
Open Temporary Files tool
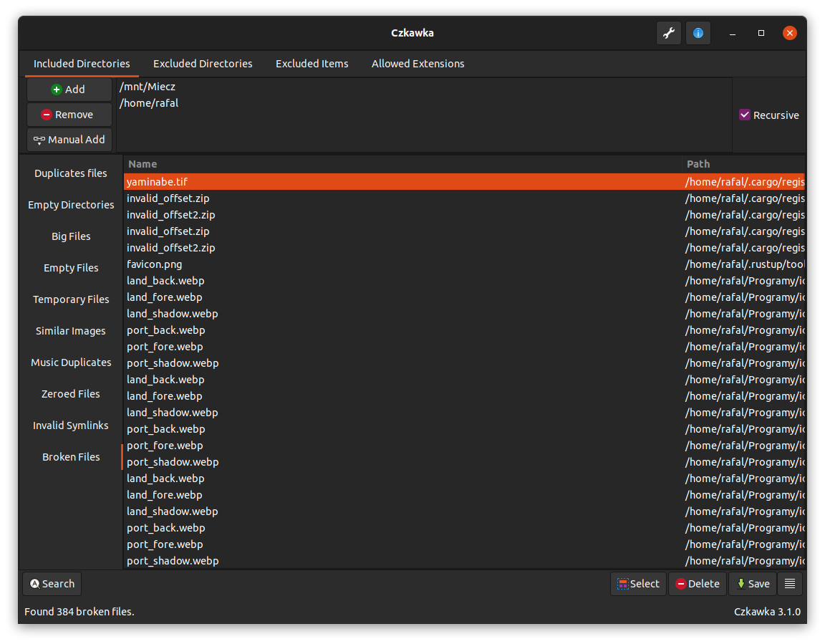pyautogui.click(x=70, y=299)
